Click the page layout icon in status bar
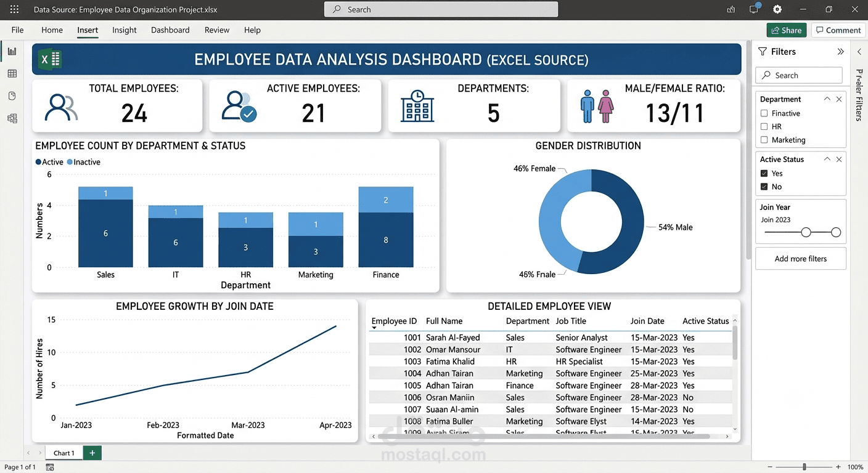Screen dimensions: 868x473 (x=50, y=467)
